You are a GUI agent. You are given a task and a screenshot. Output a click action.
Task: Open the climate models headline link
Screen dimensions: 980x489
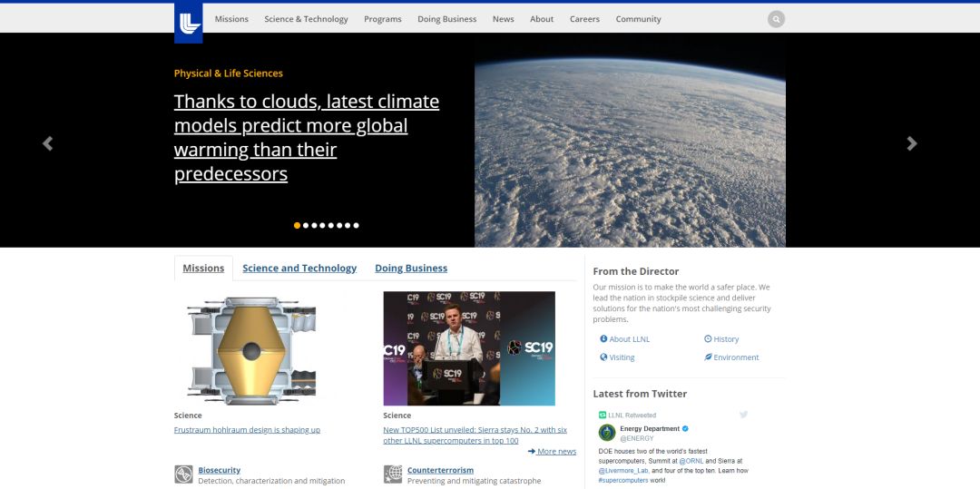[x=307, y=137]
